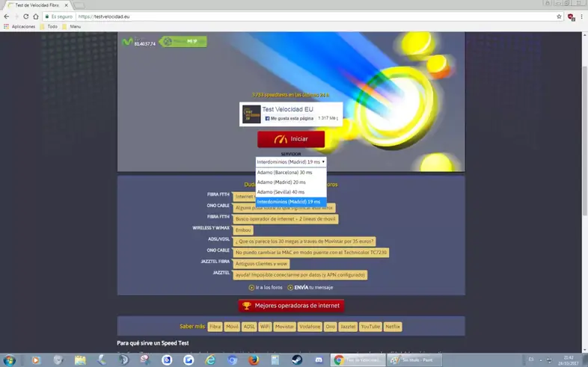Image resolution: width=588 pixels, height=367 pixels.
Task: Bookmark this page with the star icon
Action: click(559, 16)
